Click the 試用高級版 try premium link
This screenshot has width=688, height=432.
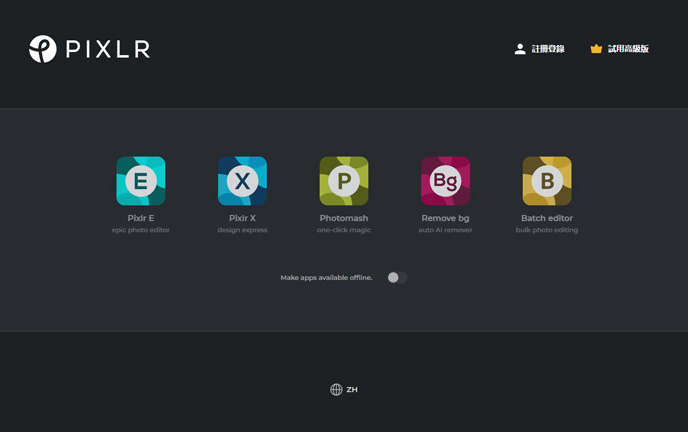tap(620, 49)
